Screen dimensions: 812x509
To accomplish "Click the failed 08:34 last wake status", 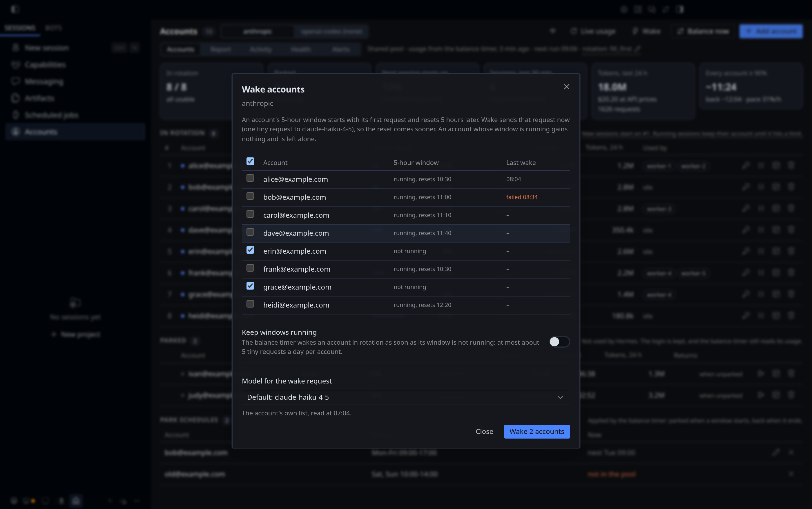I will coord(522,197).
